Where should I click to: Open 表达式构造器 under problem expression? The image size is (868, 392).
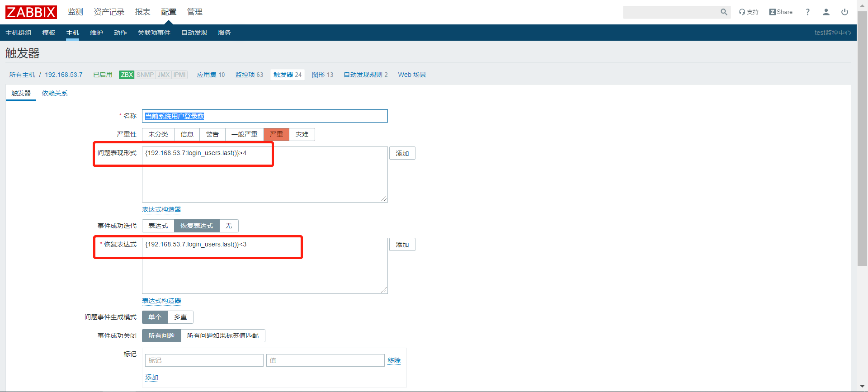(x=161, y=209)
